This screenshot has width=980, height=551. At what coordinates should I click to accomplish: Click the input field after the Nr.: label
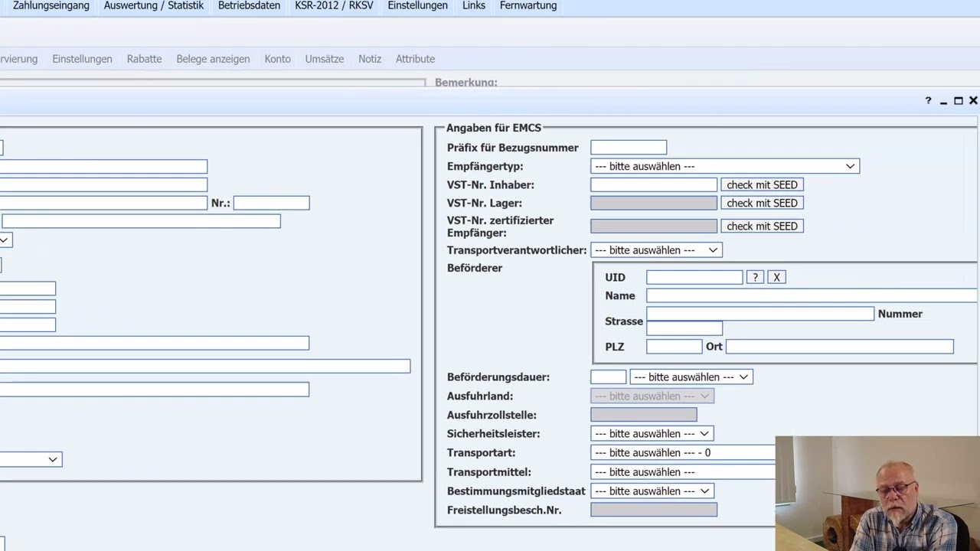pyautogui.click(x=272, y=203)
